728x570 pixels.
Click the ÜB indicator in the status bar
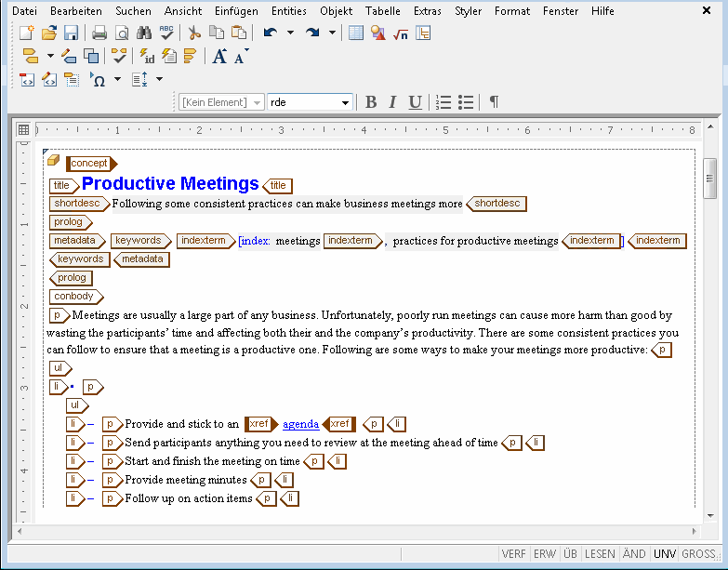pos(570,554)
